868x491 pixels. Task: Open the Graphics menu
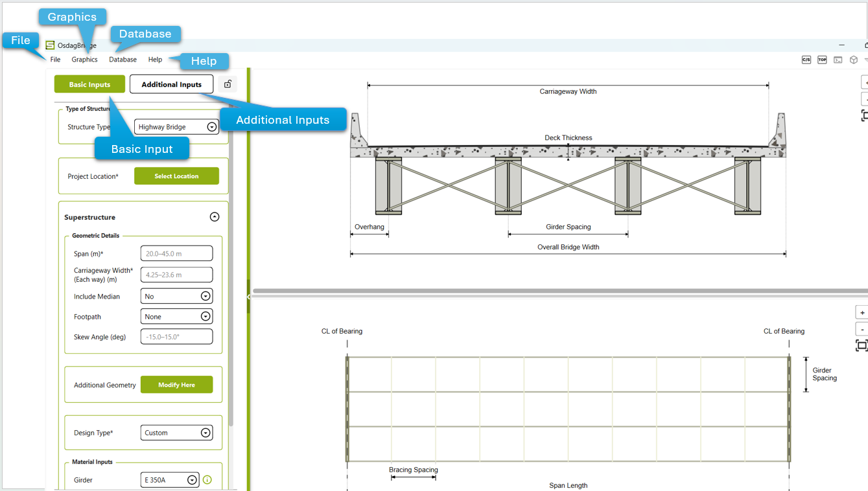85,60
